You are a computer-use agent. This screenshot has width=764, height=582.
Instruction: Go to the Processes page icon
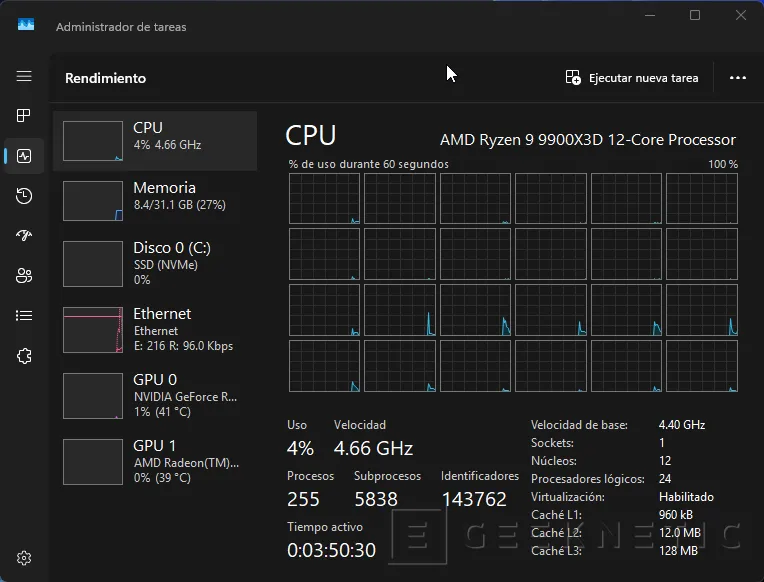pyautogui.click(x=24, y=116)
